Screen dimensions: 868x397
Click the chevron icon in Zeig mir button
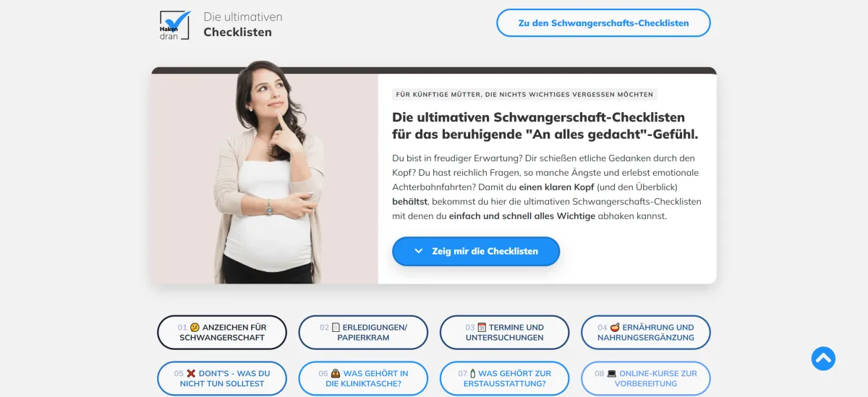click(418, 251)
